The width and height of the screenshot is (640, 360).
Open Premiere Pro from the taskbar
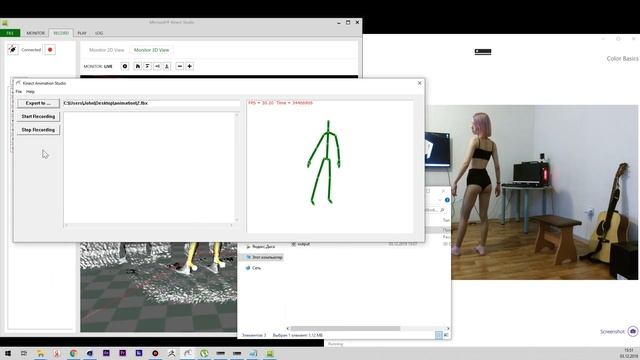tap(122, 353)
